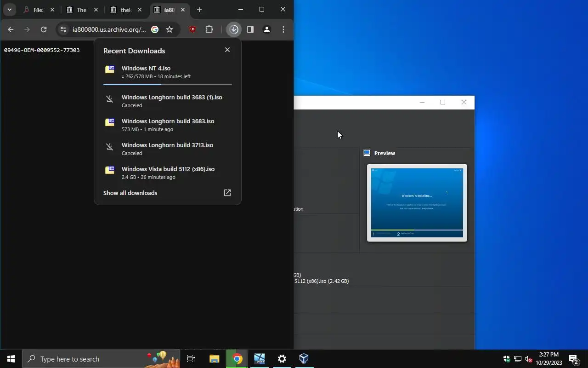Open the Windows Start menu
The image size is (588, 368).
click(11, 359)
